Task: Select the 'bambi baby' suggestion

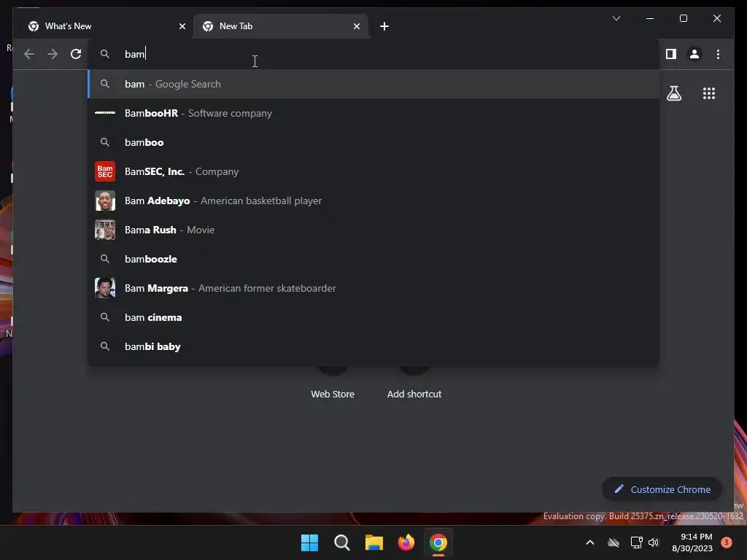Action: [374, 346]
